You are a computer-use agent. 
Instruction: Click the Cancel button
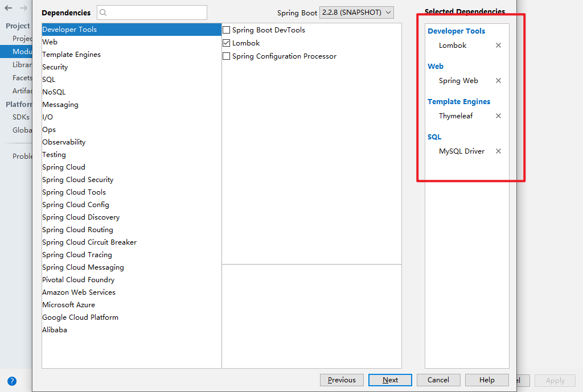(x=438, y=380)
